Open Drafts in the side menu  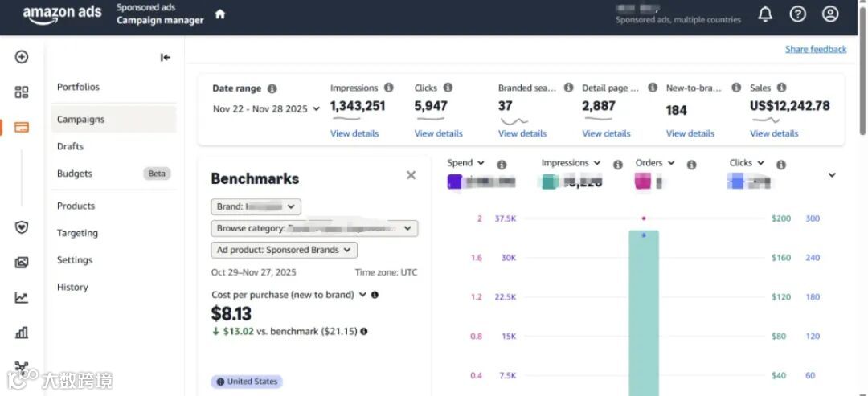coord(70,146)
